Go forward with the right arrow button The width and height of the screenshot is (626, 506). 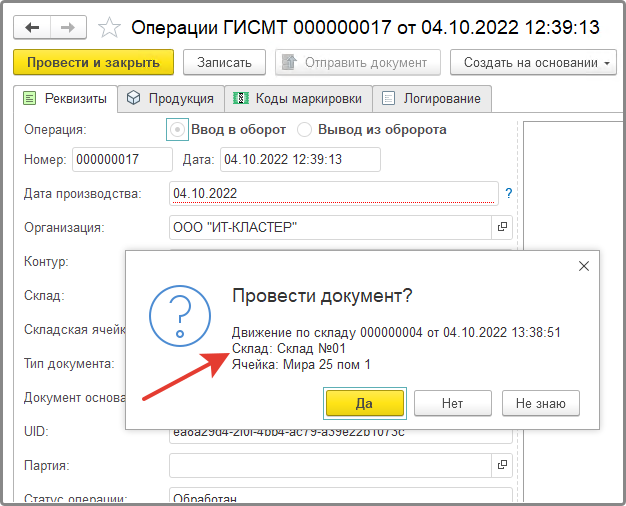click(x=68, y=28)
